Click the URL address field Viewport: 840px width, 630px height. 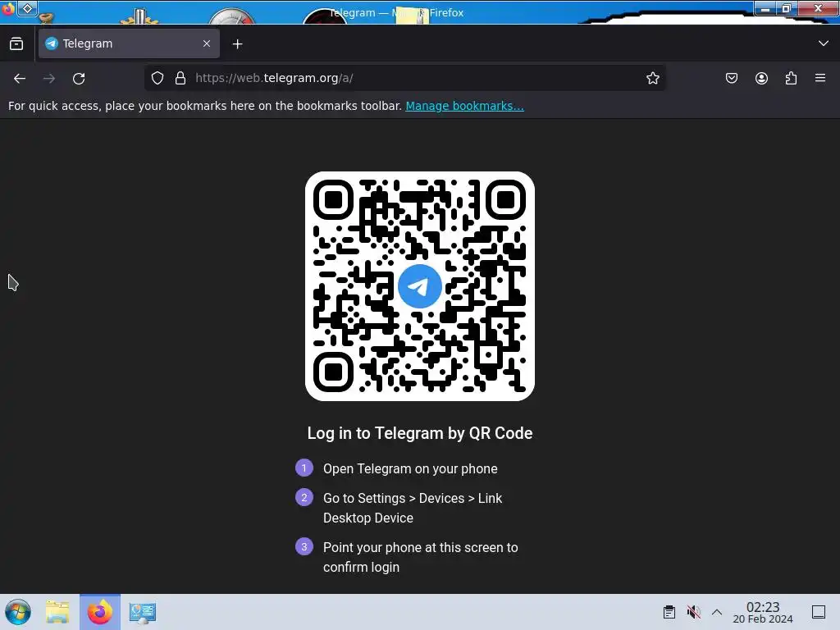point(405,78)
